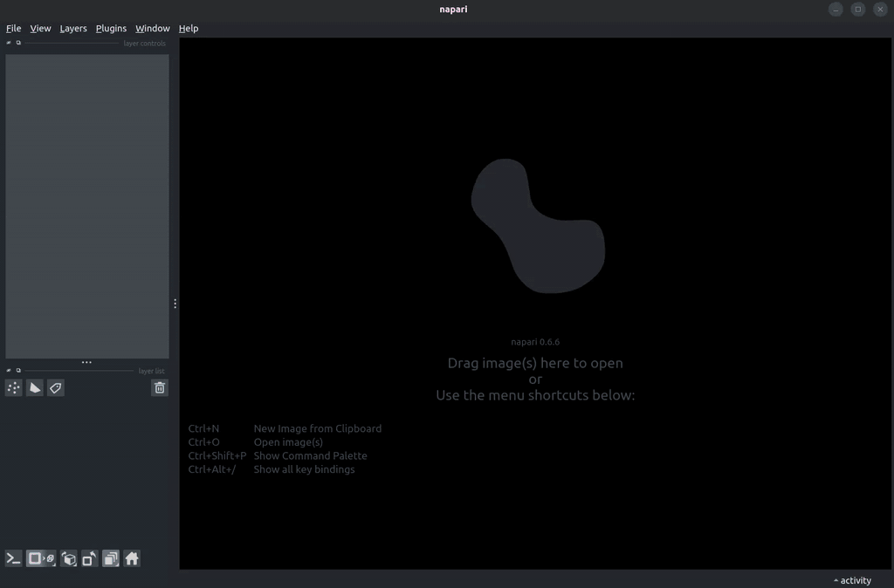Open the File menu
Viewport: 894px width, 588px height.
14,28
